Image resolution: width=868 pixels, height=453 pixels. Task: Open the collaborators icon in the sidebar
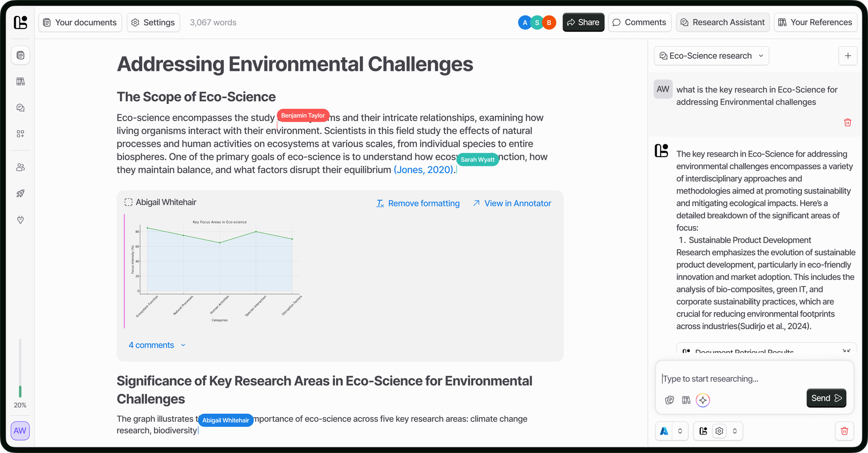(x=20, y=167)
